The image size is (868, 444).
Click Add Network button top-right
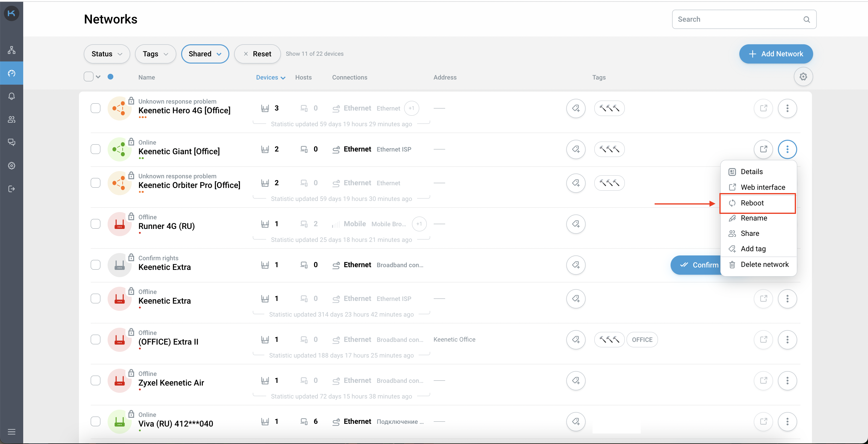click(x=776, y=54)
